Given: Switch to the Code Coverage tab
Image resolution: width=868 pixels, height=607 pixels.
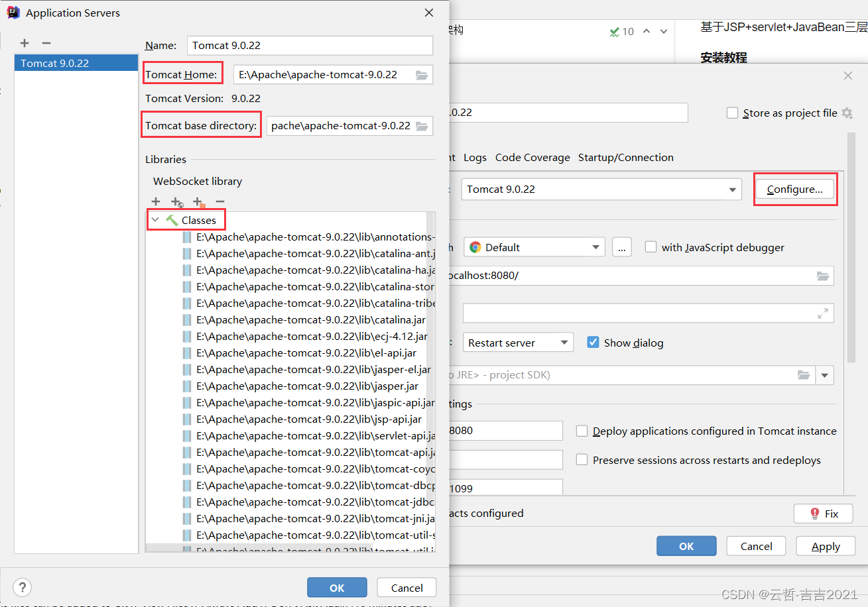Looking at the screenshot, I should 532,158.
